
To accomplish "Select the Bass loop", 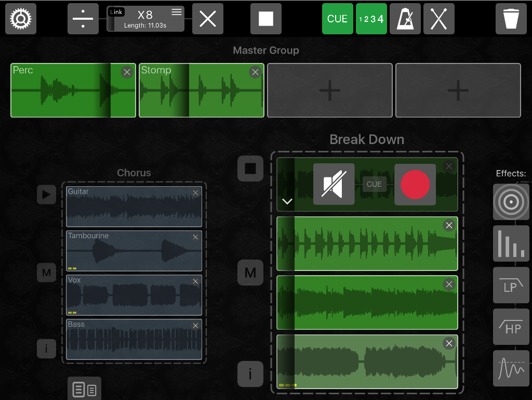I will point(134,339).
